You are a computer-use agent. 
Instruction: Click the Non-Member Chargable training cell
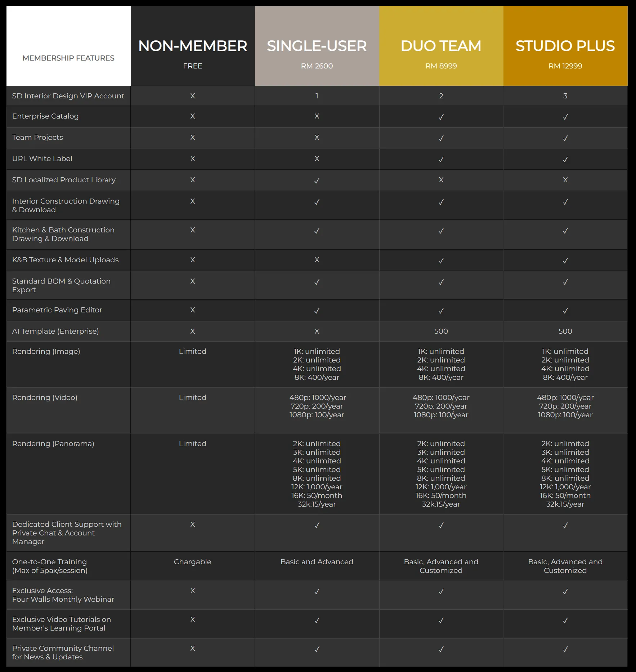click(x=192, y=562)
